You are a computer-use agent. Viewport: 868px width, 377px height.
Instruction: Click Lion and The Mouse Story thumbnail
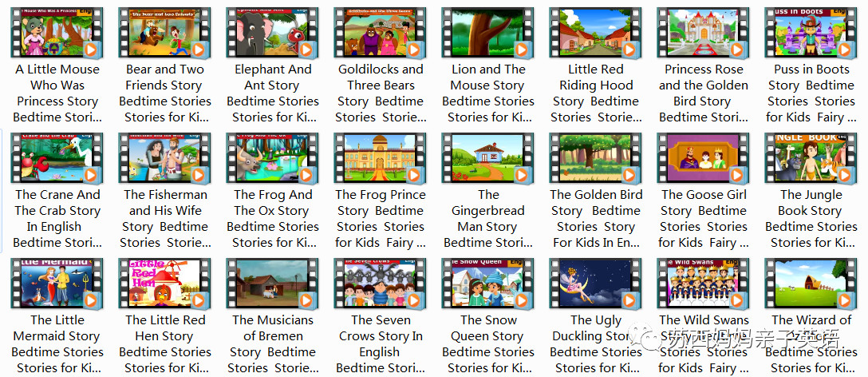pyautogui.click(x=487, y=33)
